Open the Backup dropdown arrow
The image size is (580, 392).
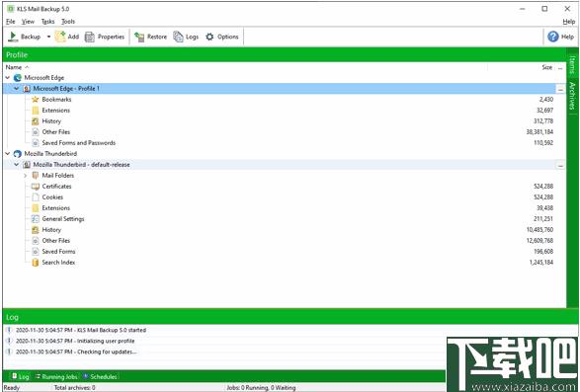click(48, 37)
